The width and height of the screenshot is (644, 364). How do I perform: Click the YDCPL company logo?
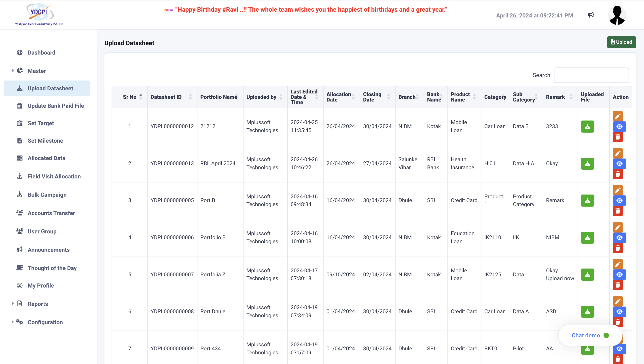pyautogui.click(x=40, y=15)
